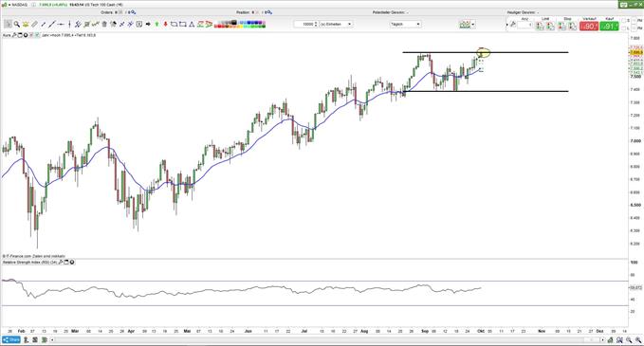Click the 'Relative Strength Index (RSI) (14)' label
The height and width of the screenshot is (346, 644).
29,262
